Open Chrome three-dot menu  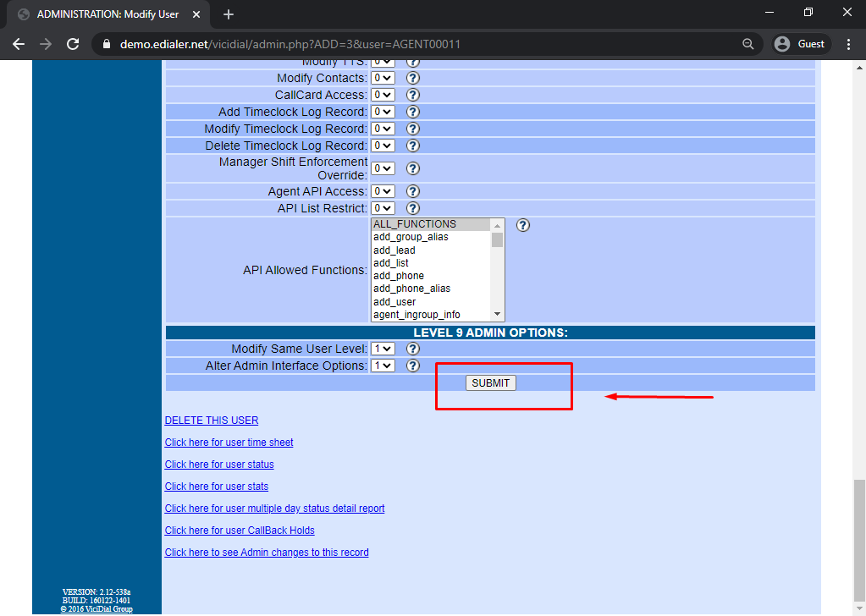[849, 44]
